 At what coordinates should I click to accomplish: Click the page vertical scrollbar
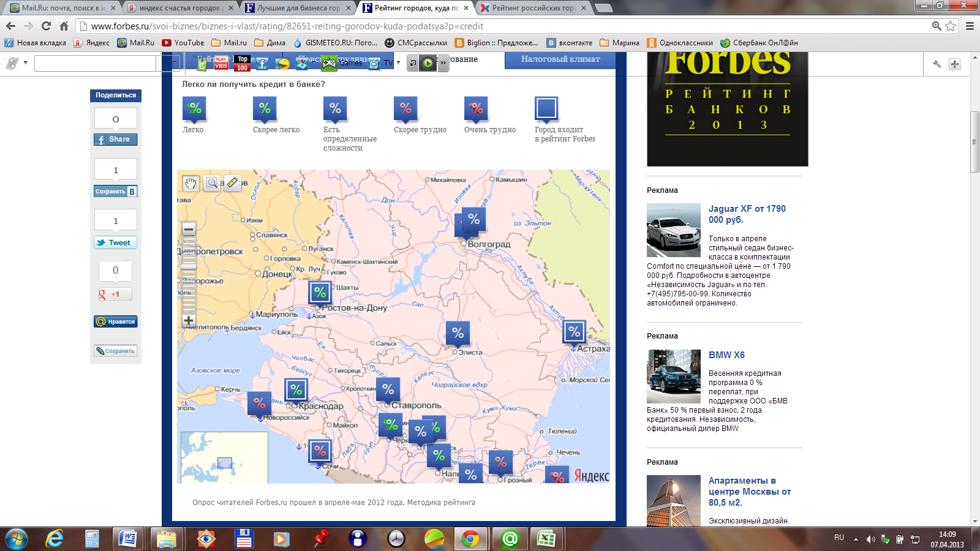(974, 142)
